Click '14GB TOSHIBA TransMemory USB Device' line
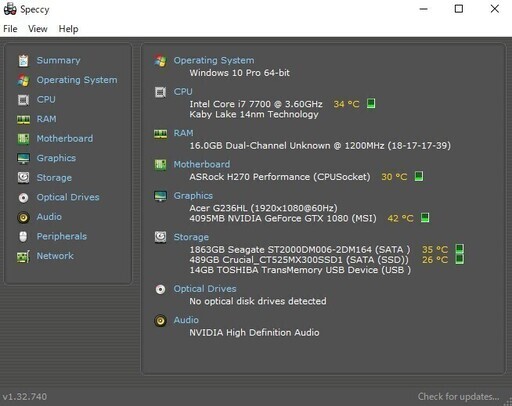The height and width of the screenshot is (406, 512). [300, 270]
